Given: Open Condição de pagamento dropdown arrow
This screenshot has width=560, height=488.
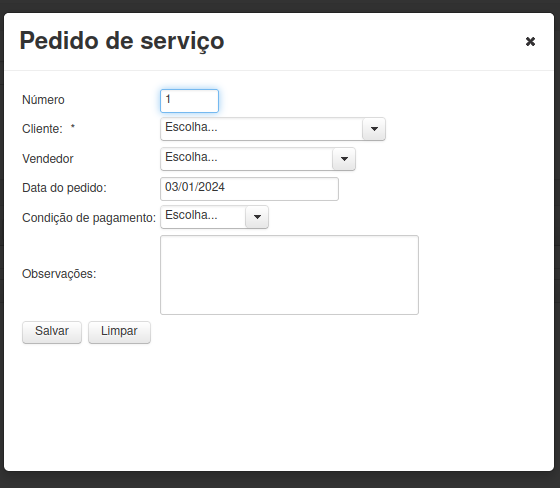Looking at the screenshot, I should 257,217.
